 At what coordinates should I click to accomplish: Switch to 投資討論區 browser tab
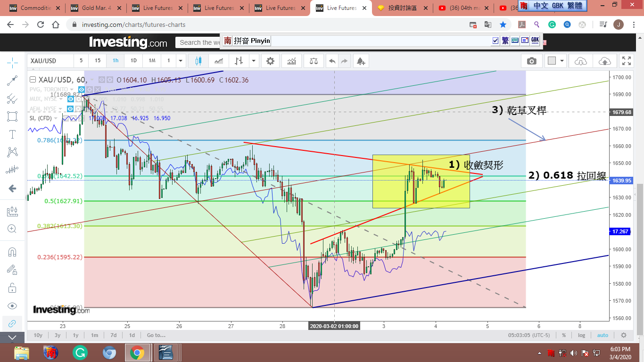(x=402, y=8)
